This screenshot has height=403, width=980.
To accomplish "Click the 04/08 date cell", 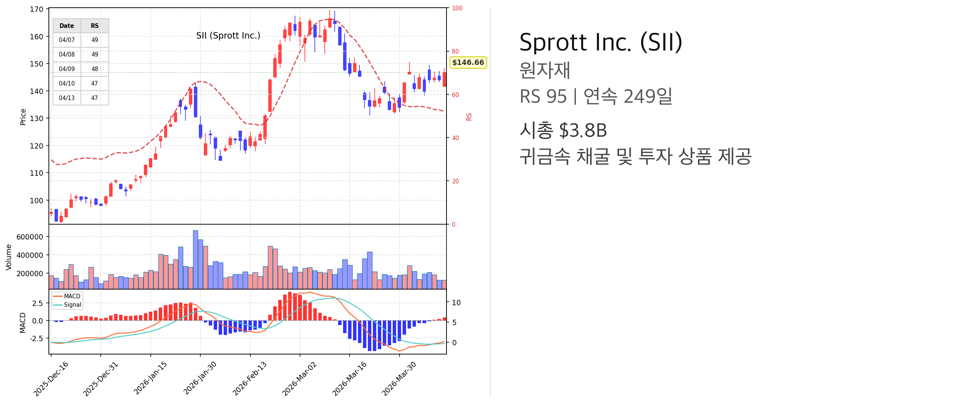I will point(67,55).
